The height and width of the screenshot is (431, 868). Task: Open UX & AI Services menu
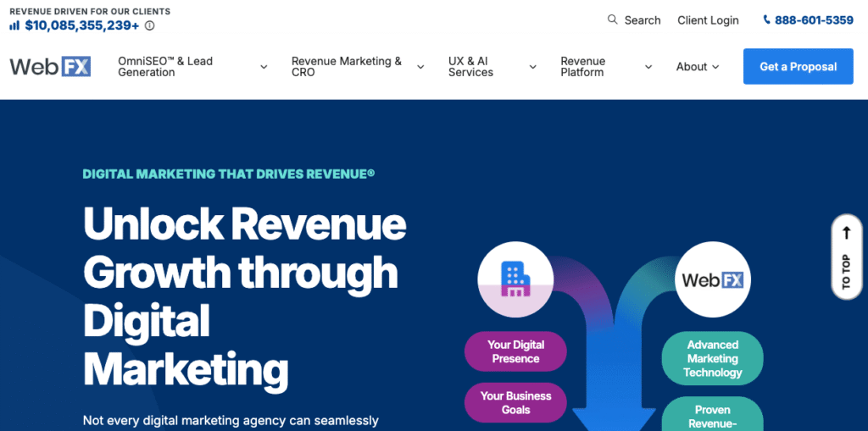point(470,67)
